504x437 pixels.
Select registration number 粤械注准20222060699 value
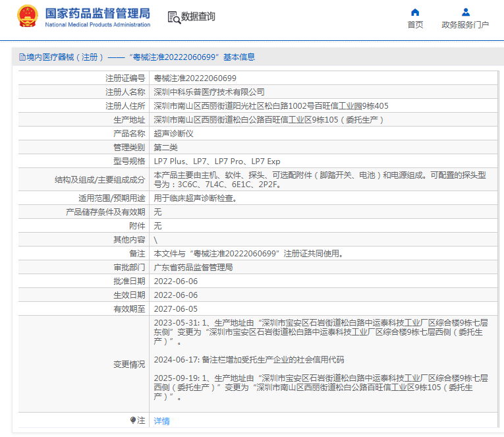[x=195, y=78]
